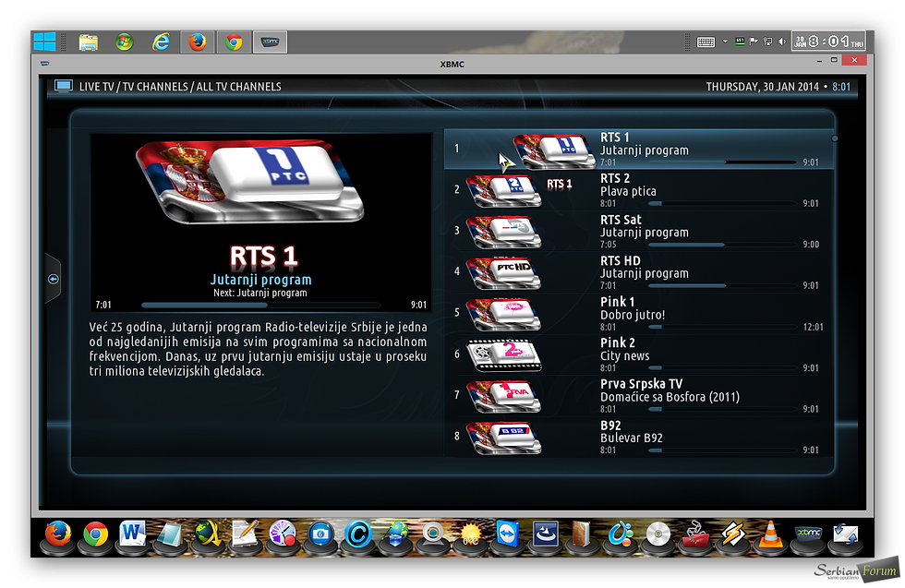
Task: Select channel logo for B92
Action: (503, 438)
